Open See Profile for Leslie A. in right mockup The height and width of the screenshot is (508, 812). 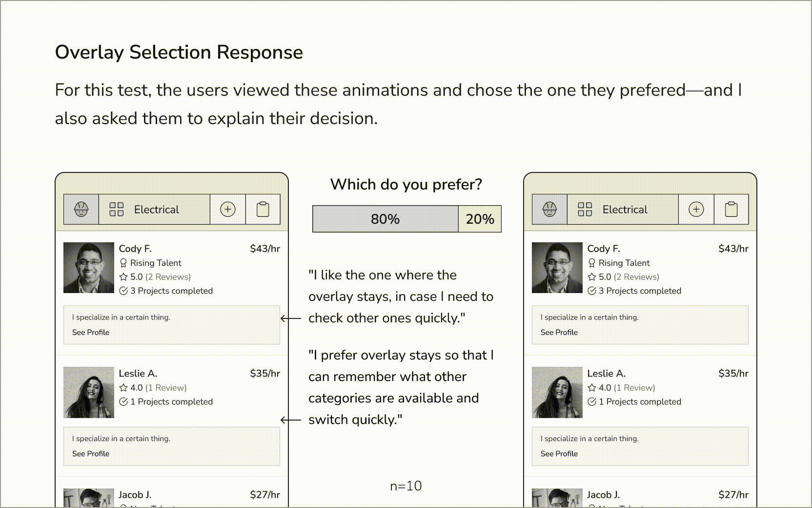(x=559, y=454)
